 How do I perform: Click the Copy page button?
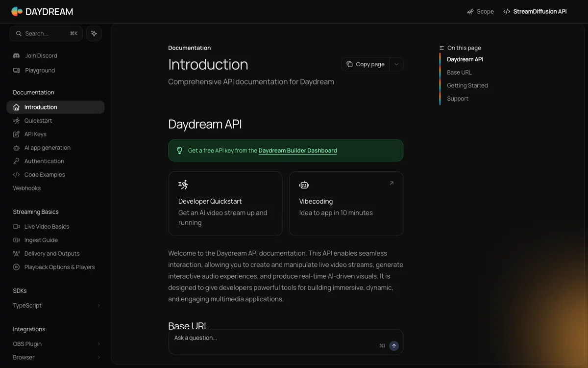[366, 64]
